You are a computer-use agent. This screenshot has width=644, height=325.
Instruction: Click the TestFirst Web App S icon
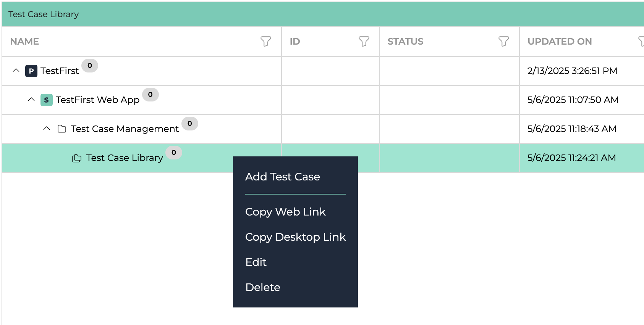coord(47,100)
